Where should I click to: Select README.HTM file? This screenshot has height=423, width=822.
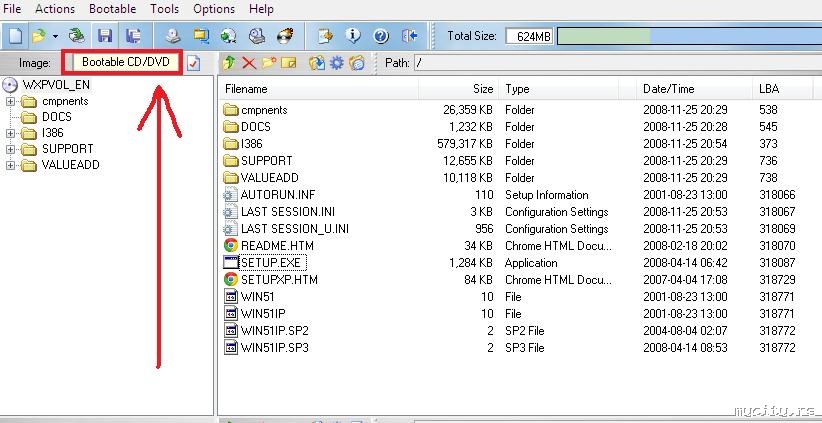tap(277, 246)
